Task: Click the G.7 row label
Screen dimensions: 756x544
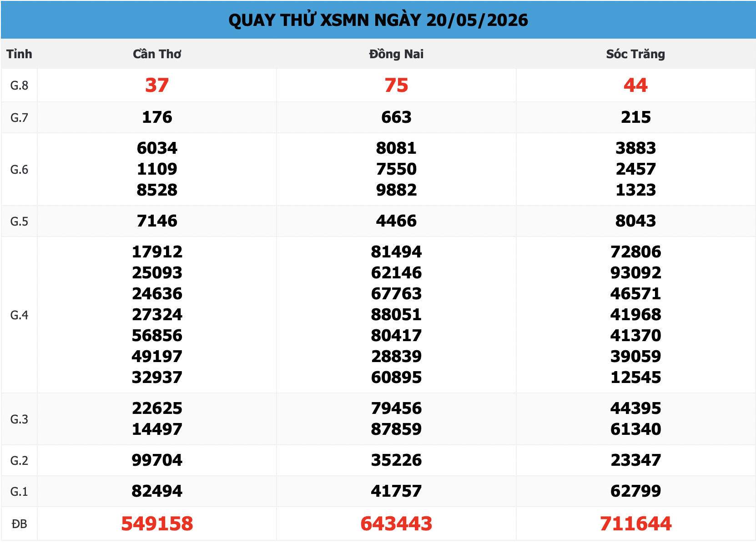Action: coord(19,118)
